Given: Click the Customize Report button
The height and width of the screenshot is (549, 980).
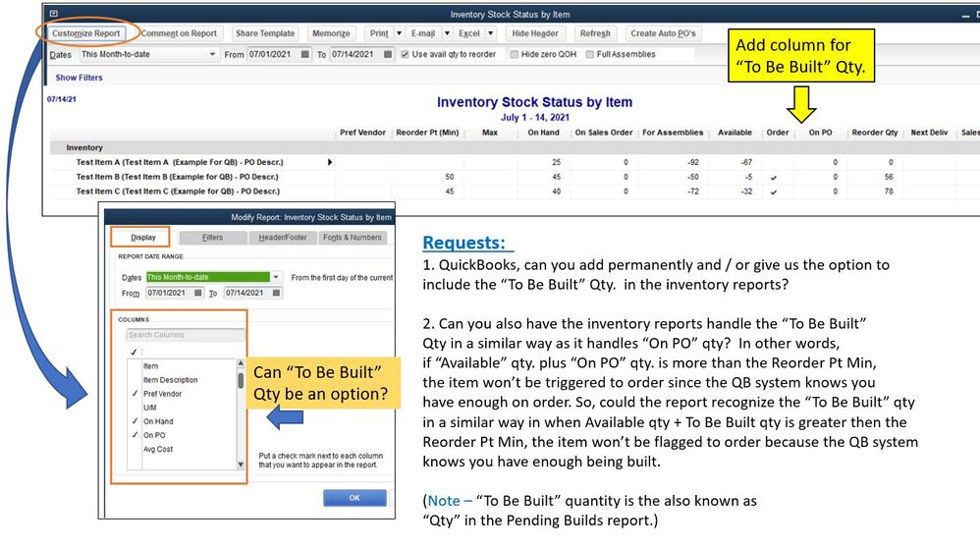Looking at the screenshot, I should [85, 33].
